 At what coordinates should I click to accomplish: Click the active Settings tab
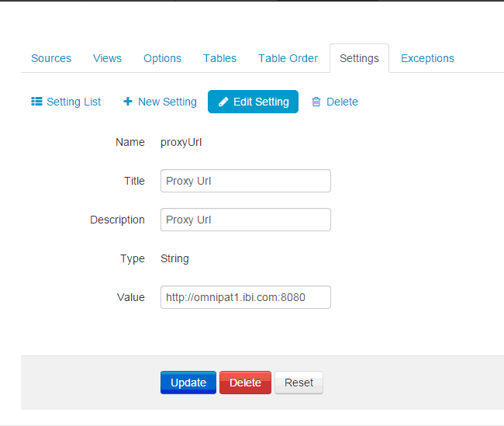click(x=359, y=58)
